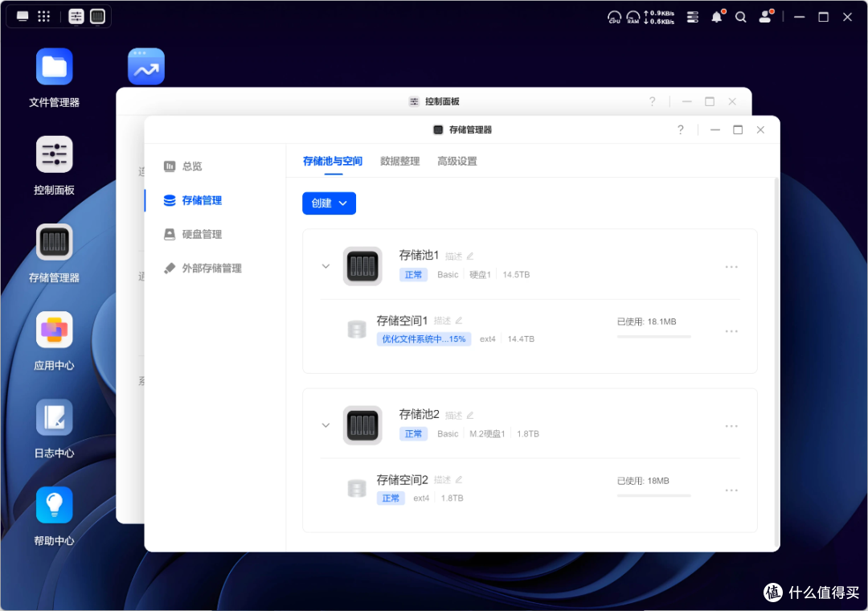Switch to 存储池与空间 tab
868x611 pixels.
pyautogui.click(x=333, y=162)
